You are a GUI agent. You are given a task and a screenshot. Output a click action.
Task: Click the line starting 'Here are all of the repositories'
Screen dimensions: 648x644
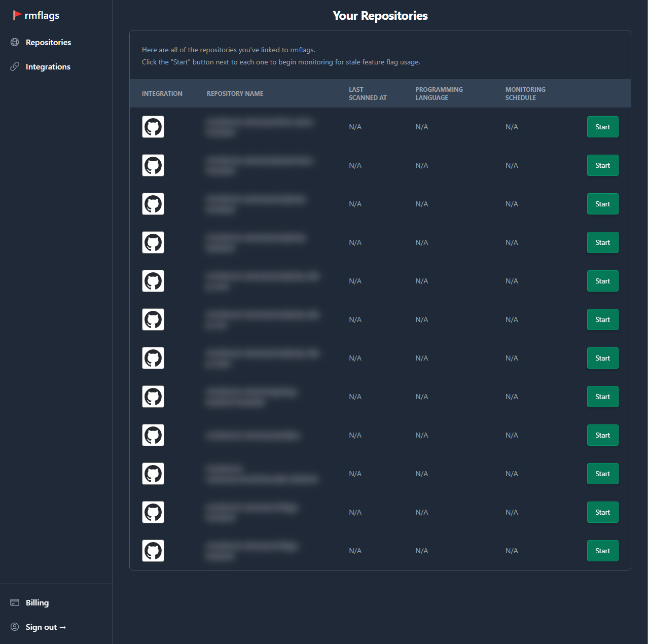coord(229,50)
